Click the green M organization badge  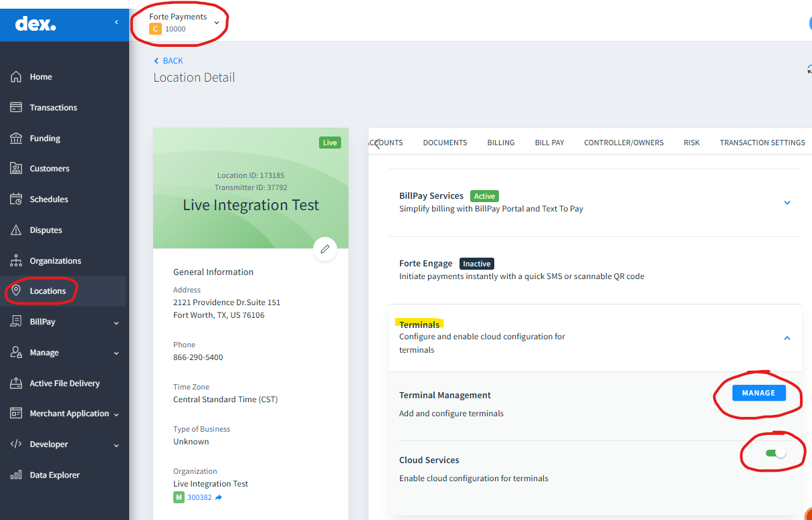point(179,497)
